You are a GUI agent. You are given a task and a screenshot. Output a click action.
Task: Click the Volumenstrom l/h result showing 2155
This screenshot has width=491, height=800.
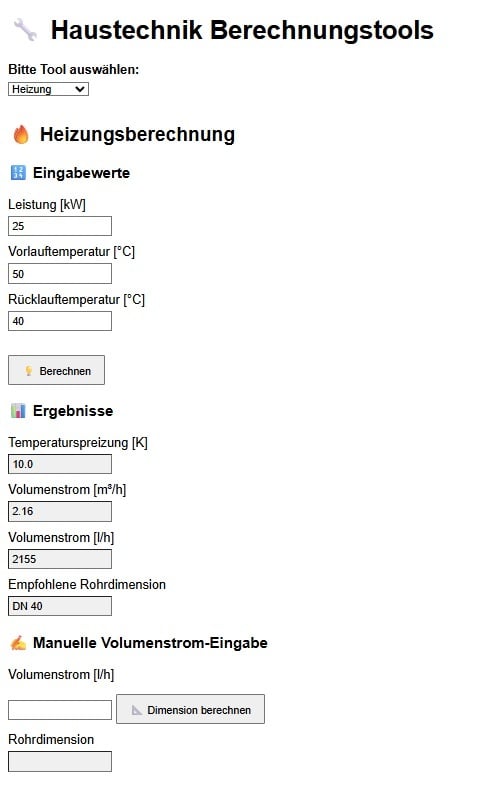(x=60, y=559)
